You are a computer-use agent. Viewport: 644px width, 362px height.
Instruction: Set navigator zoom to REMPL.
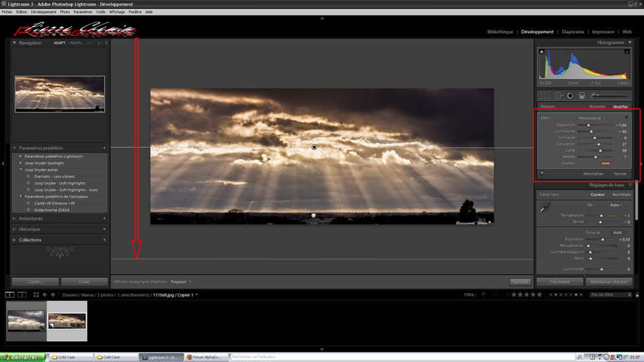[77, 43]
